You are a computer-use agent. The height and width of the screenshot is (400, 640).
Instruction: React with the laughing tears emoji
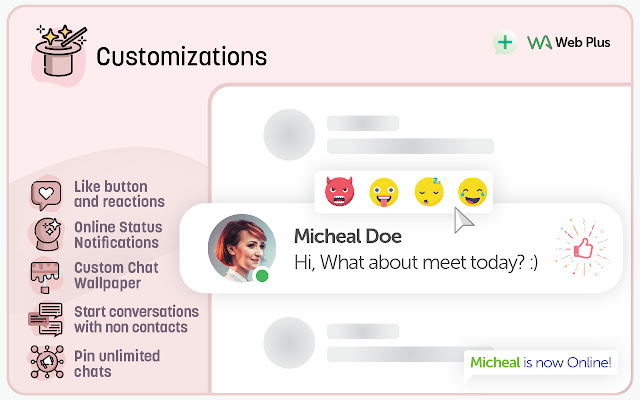click(471, 190)
